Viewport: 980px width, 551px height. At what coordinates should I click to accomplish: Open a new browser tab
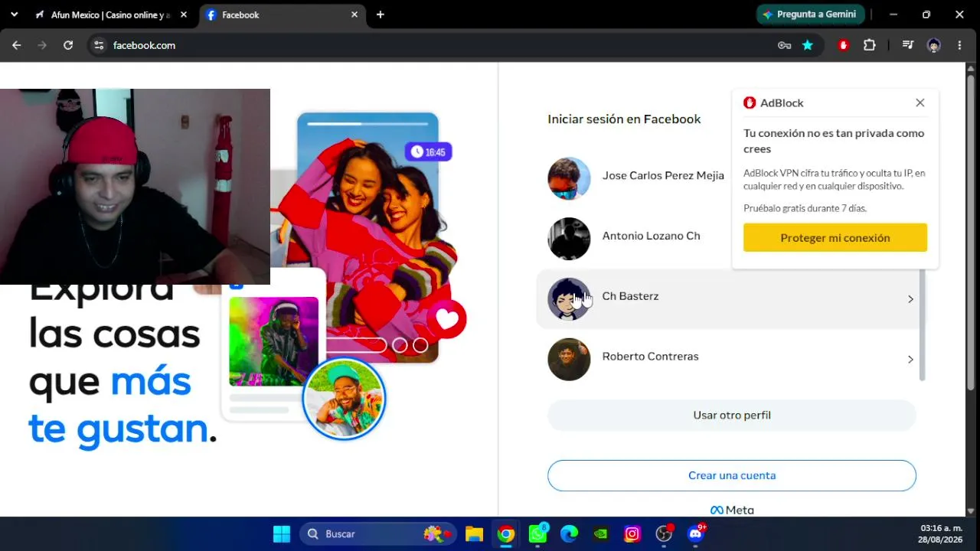pyautogui.click(x=381, y=15)
